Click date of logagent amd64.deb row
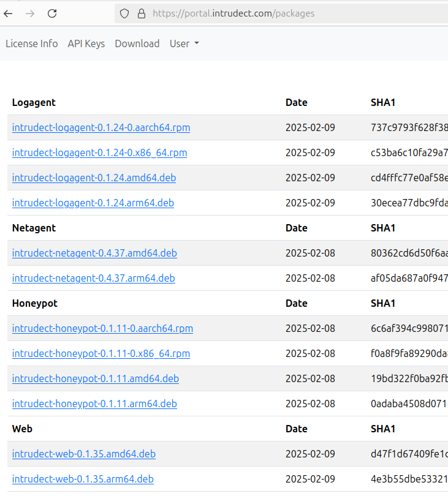This screenshot has width=448, height=496. tap(310, 178)
